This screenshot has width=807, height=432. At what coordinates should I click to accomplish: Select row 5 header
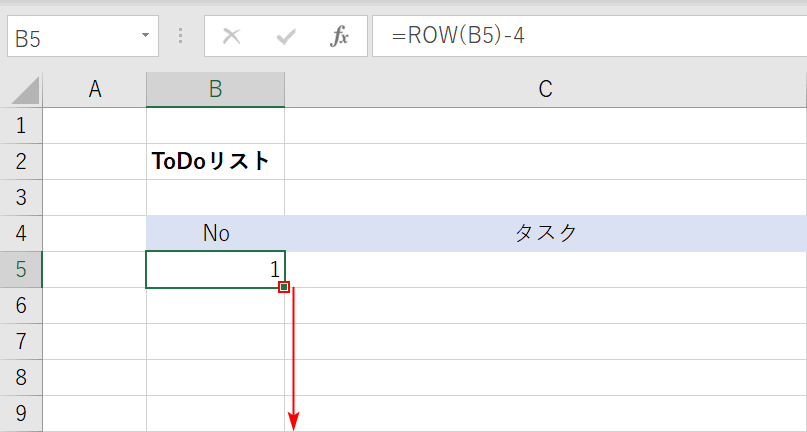pos(22,269)
